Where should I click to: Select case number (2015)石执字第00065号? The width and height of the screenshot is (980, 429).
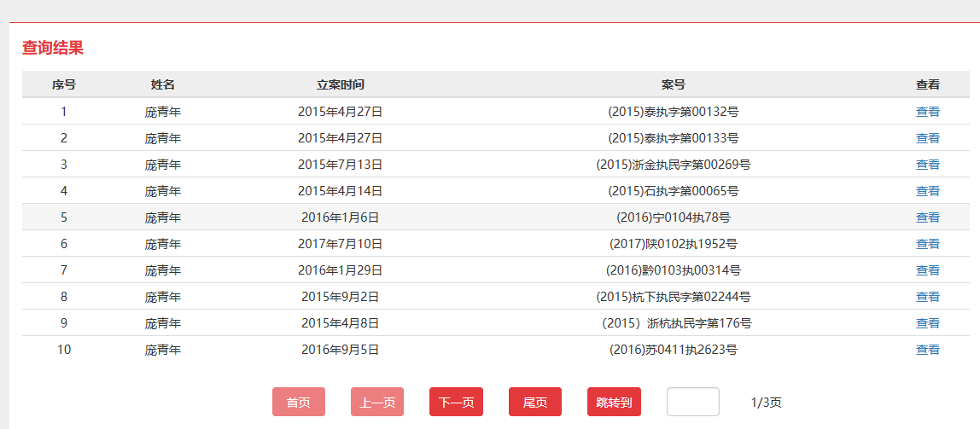pyautogui.click(x=674, y=191)
